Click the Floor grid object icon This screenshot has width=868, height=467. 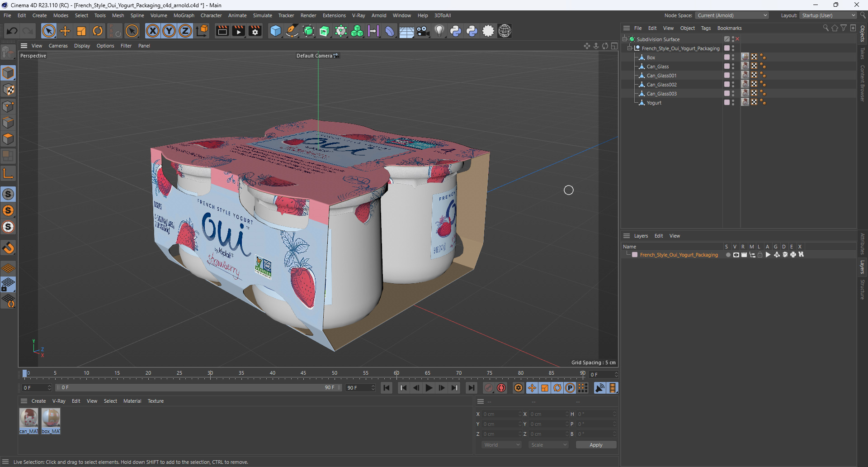[x=406, y=31]
